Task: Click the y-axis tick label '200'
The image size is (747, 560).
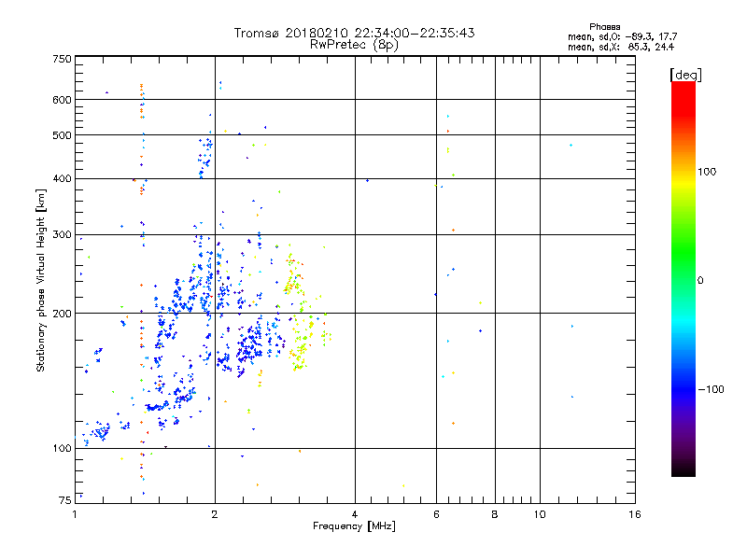Action: [x=63, y=314]
